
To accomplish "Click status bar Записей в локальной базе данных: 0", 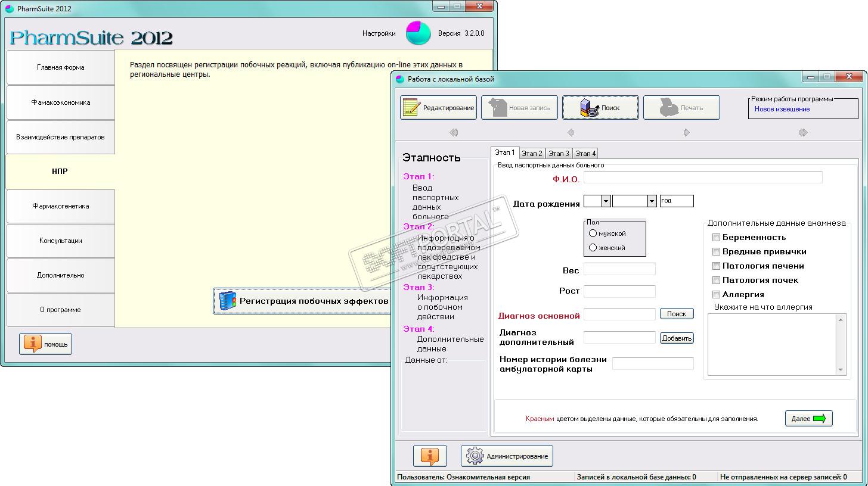I will 637,477.
